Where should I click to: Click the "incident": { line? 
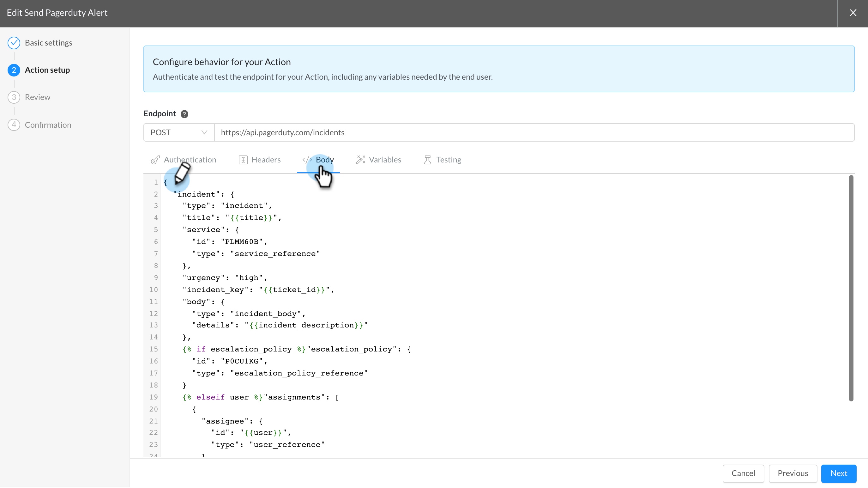[203, 195]
